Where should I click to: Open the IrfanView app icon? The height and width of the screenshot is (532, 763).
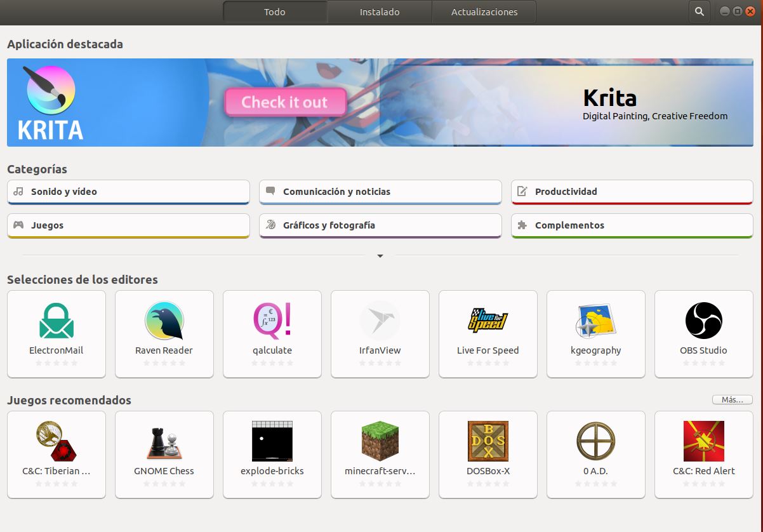tap(380, 320)
